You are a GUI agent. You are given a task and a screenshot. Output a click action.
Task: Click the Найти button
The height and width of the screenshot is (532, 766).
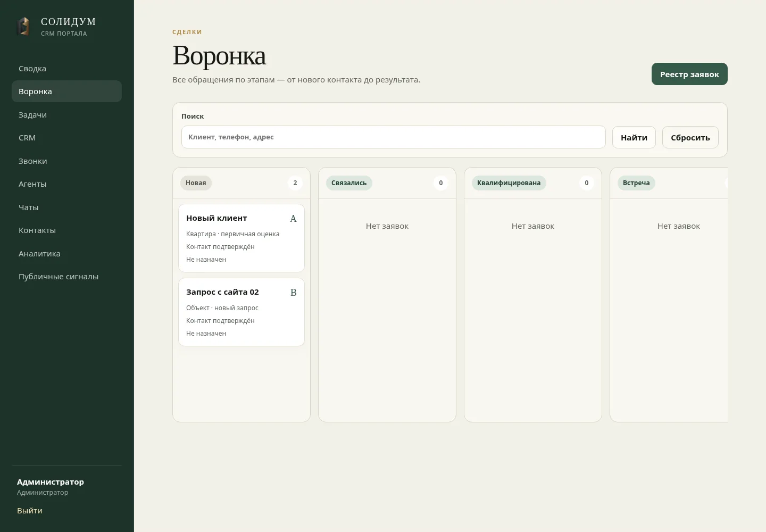pyautogui.click(x=634, y=137)
